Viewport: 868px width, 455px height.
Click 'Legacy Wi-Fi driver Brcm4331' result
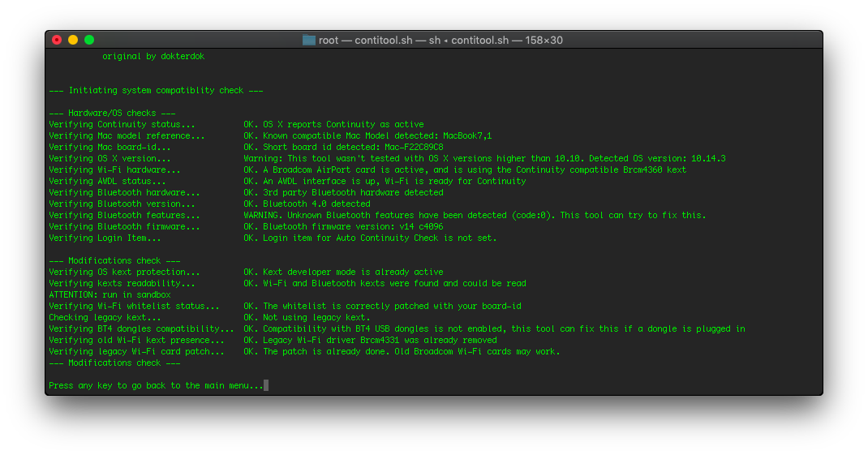click(331, 340)
